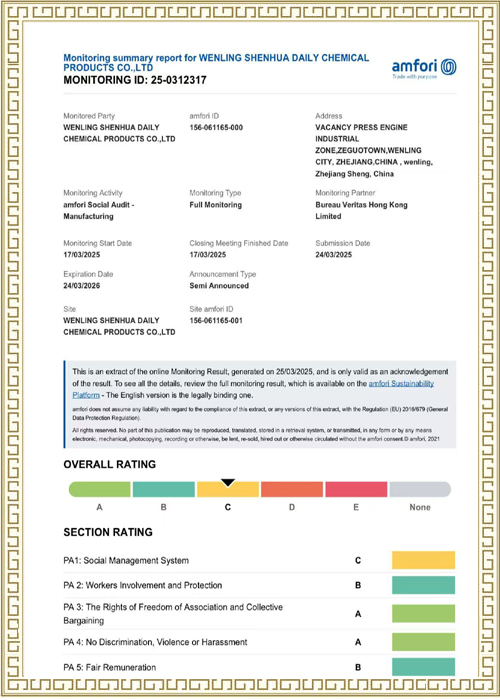This screenshot has width=500, height=700.
Task: Select the text MONITORING ID: 25-0312317
Action: pyautogui.click(x=135, y=80)
